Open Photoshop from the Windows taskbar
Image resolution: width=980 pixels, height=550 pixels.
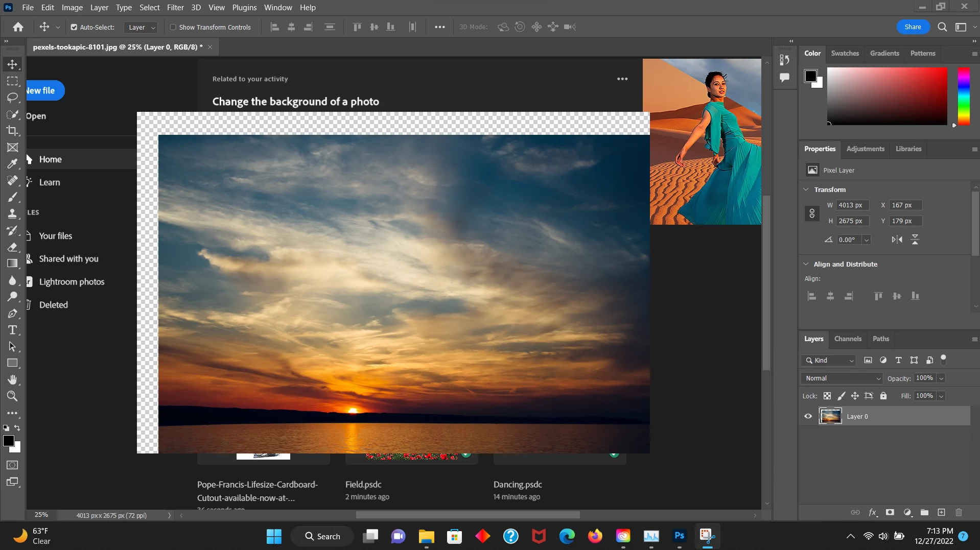pyautogui.click(x=679, y=536)
